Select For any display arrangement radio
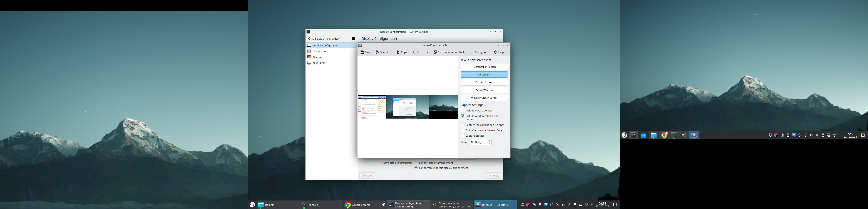Screen dimensions: 868x209 point(416,163)
